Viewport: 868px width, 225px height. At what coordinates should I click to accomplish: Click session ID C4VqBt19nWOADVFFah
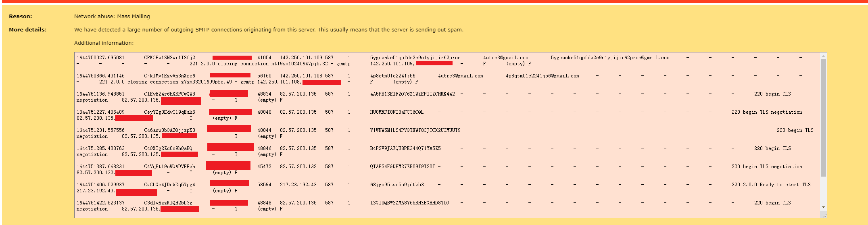click(169, 167)
